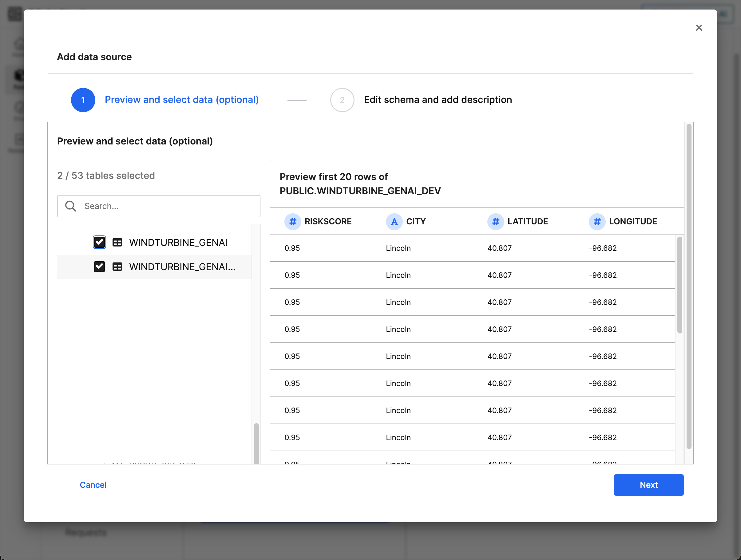Uncheck the truncated WINDTURBINE_GENAI... checkbox
The height and width of the screenshot is (560, 741).
click(x=100, y=266)
